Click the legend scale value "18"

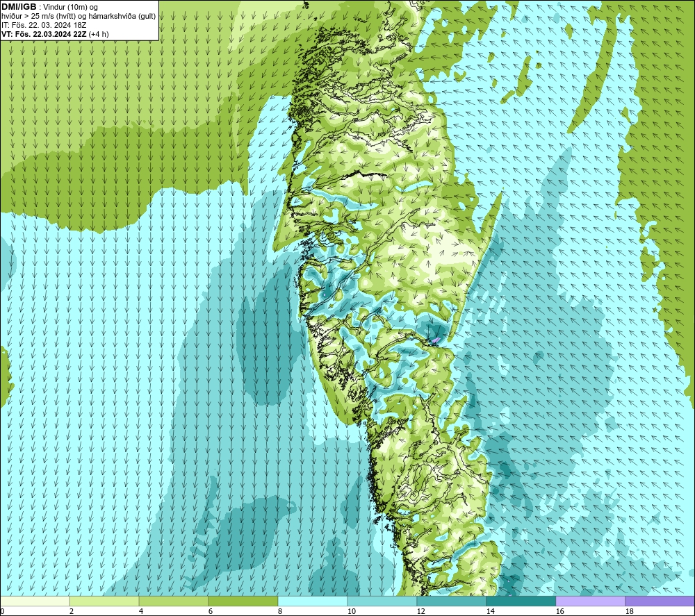tap(630, 612)
